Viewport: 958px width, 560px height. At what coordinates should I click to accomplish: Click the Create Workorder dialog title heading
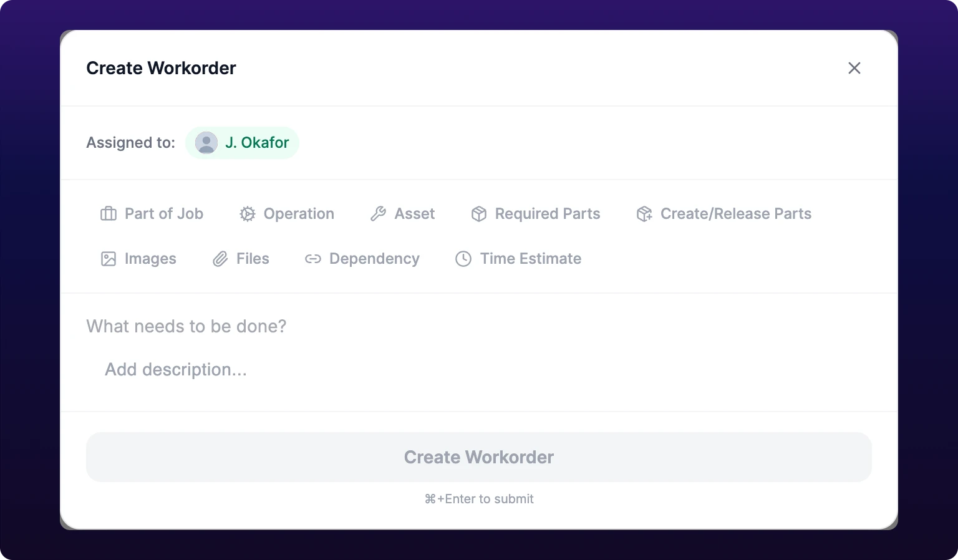(x=161, y=68)
